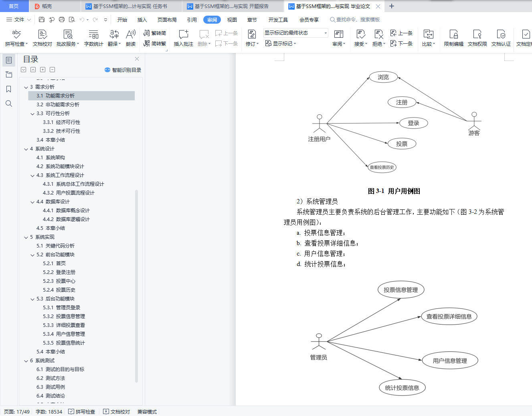Screen dimensions: 532x416
Task: Close the 目录 outline panel
Action: point(137,59)
